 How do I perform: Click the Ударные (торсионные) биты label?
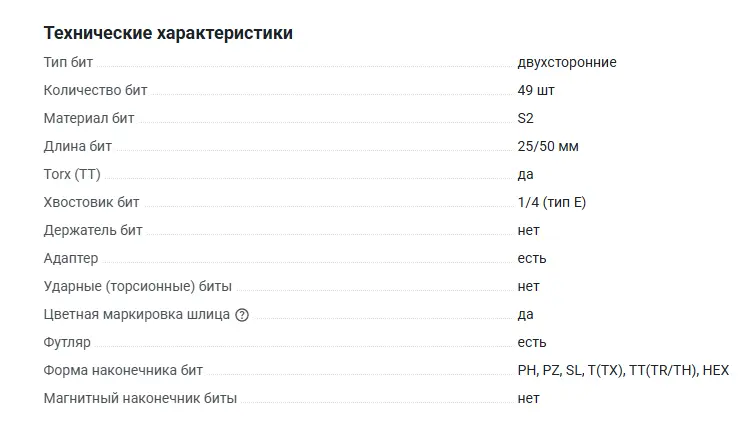point(130,286)
